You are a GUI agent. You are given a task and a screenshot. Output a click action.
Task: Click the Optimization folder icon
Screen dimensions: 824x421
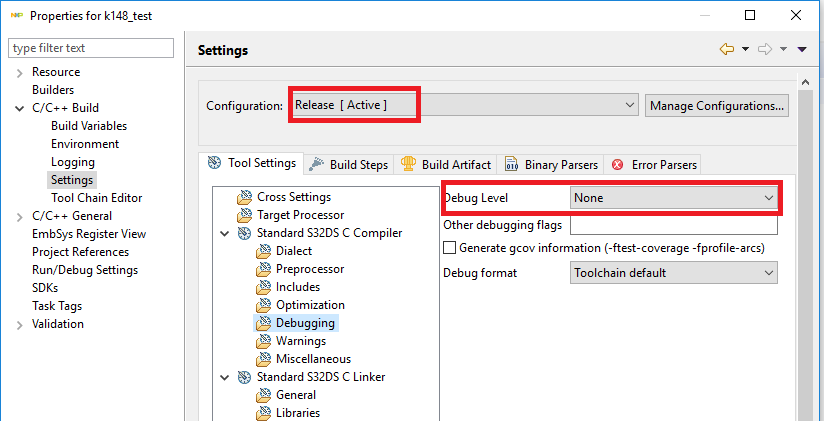pos(264,305)
